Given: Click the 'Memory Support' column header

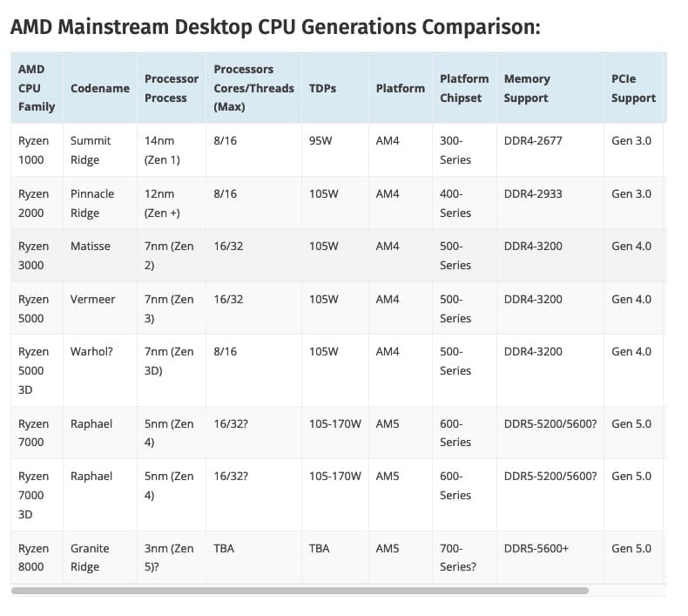Looking at the screenshot, I should (x=550, y=88).
